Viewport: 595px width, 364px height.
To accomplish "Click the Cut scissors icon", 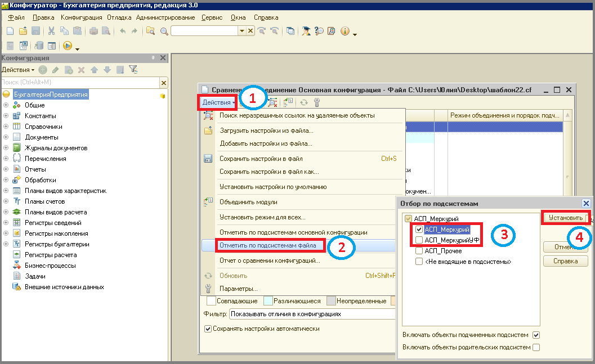I will click(51, 31).
